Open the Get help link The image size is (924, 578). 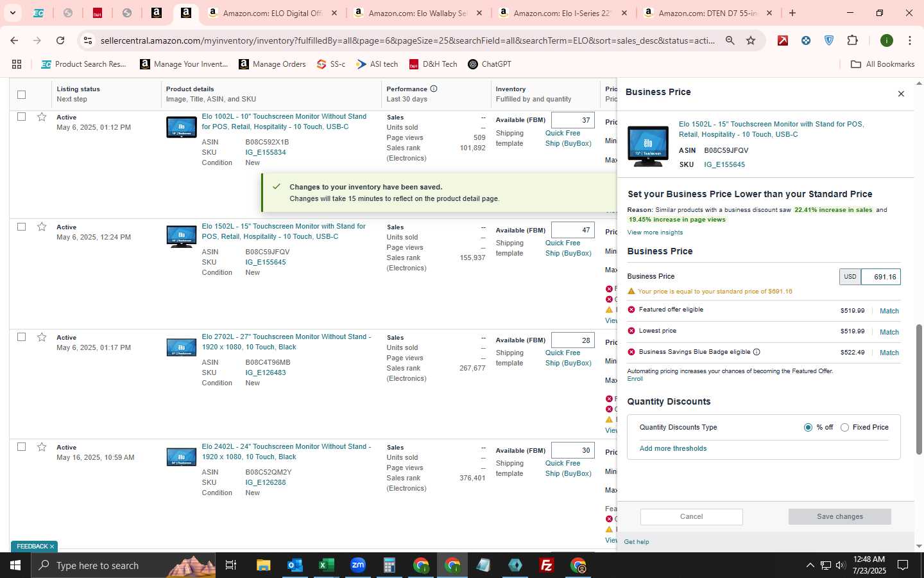(636, 542)
